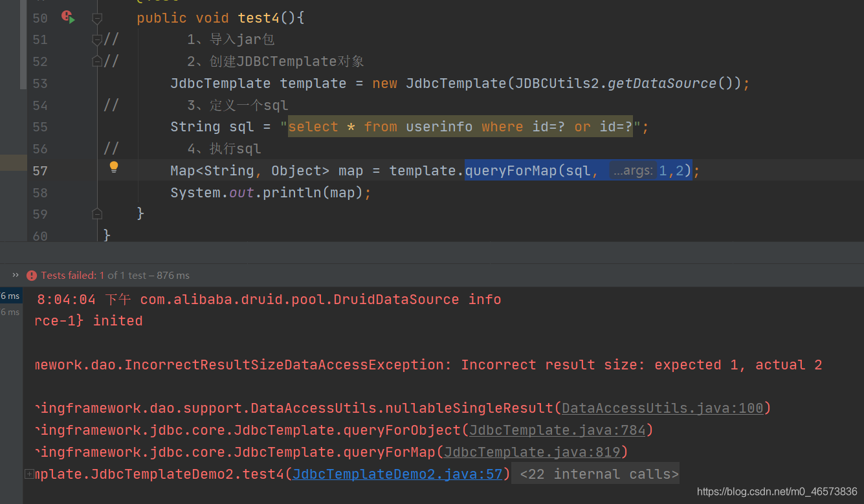864x504 pixels.
Task: Click the yellow lightbulb intention icon
Action: point(114,167)
